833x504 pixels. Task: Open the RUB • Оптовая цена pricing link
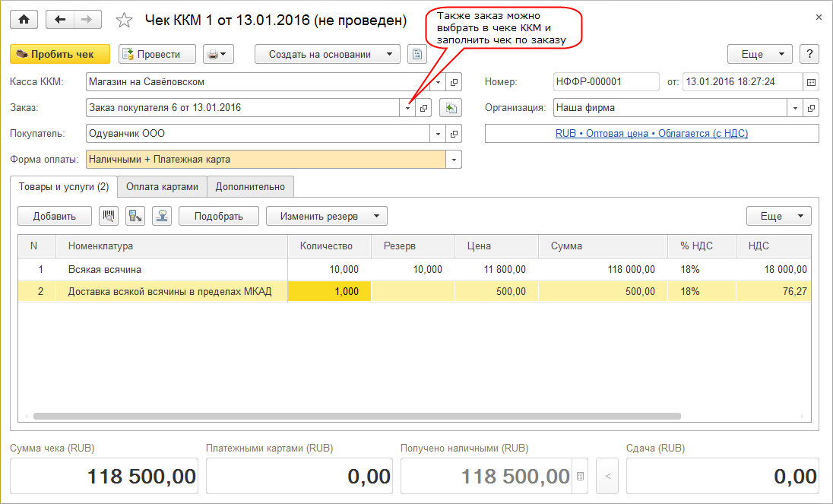tap(651, 133)
